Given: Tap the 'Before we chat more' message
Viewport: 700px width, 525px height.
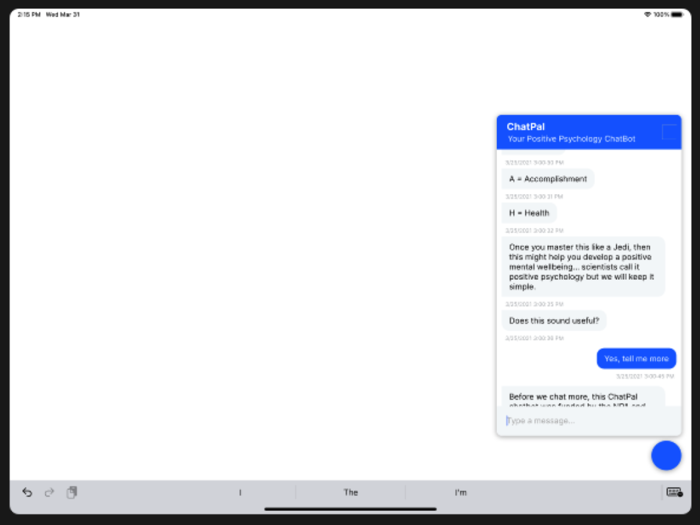Looking at the screenshot, I should (583, 397).
